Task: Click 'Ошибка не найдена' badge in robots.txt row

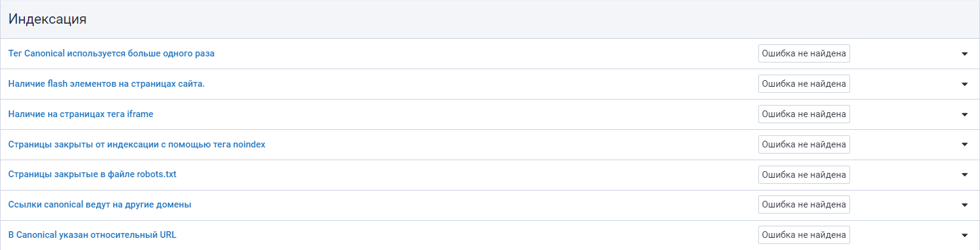Action: coord(803,175)
